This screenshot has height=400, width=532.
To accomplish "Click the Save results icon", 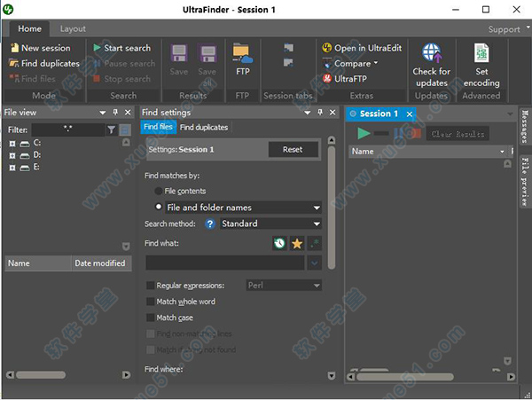I will (179, 53).
